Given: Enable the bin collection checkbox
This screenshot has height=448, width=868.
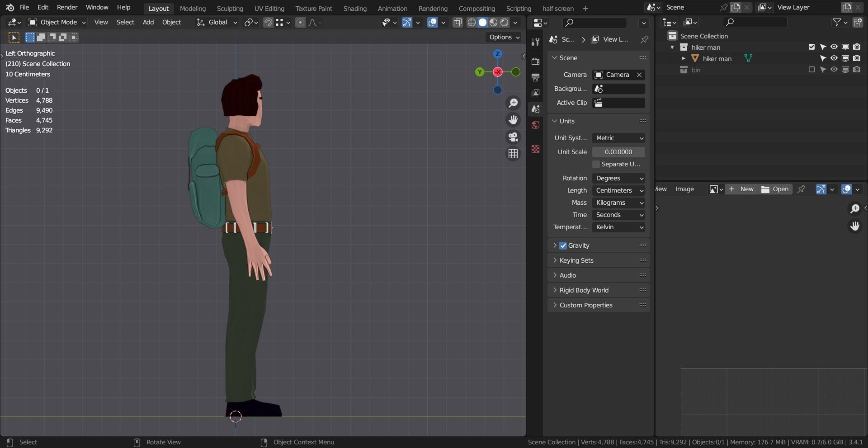Looking at the screenshot, I should click(811, 70).
